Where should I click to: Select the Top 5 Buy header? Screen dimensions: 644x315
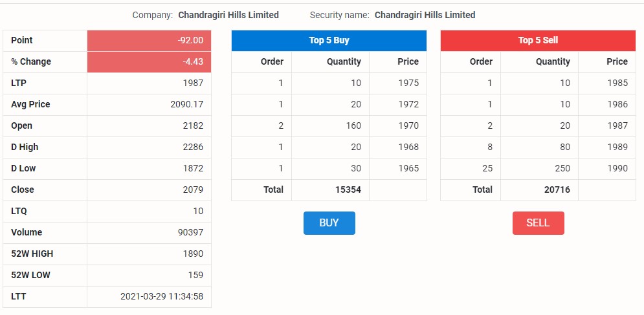(329, 40)
